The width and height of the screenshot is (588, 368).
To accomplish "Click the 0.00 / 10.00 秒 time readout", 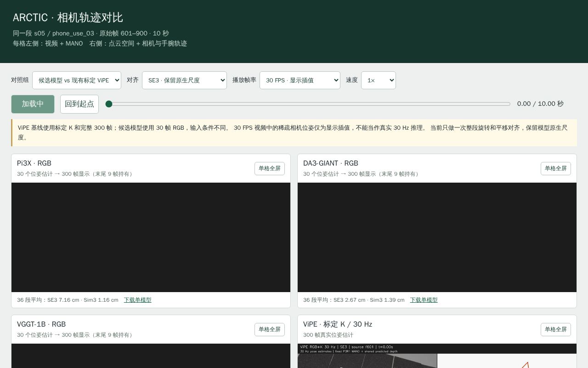I will 540,103.
